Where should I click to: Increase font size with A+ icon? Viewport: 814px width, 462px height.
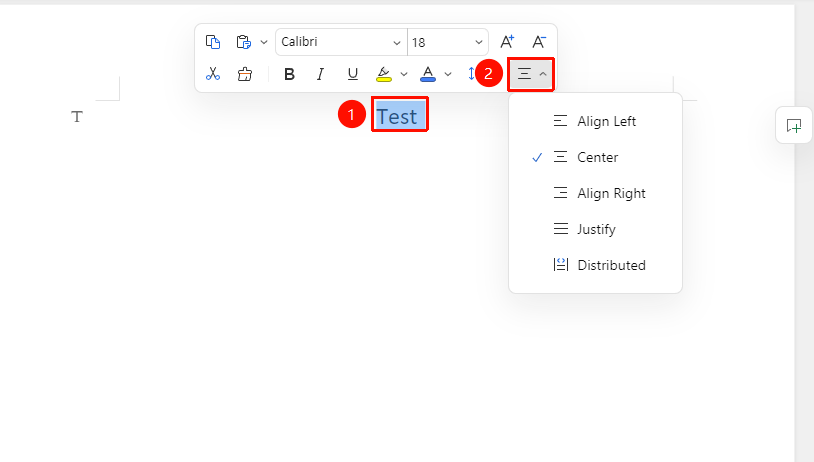click(x=507, y=42)
